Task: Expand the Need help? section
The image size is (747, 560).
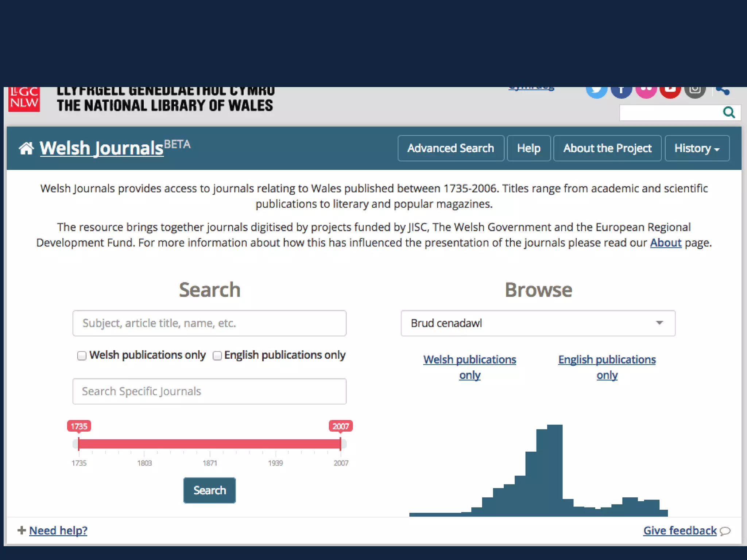Action: click(x=58, y=530)
